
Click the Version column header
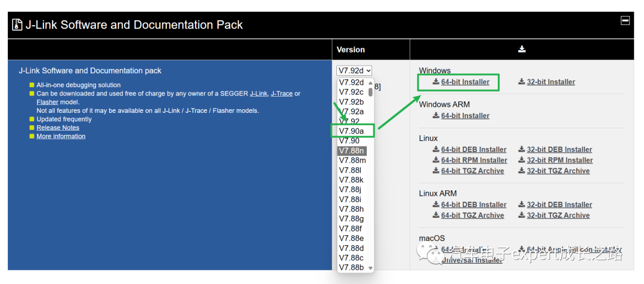pos(351,50)
